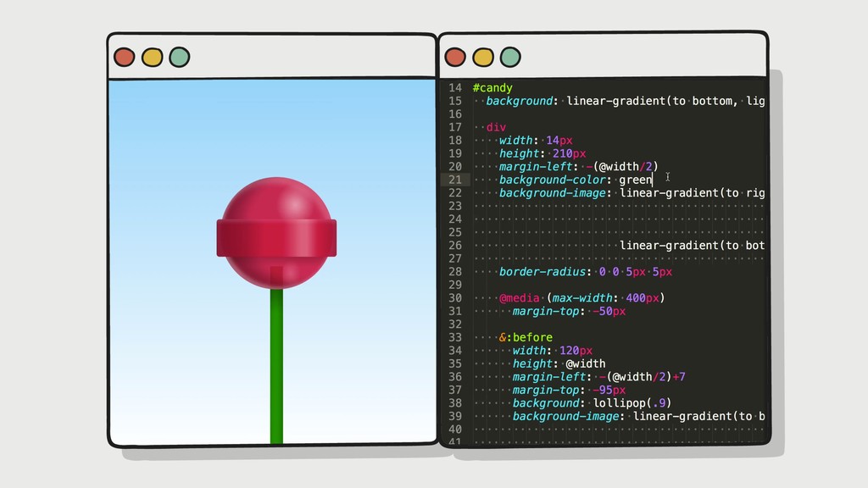
Task: Click 'height: @width' on line 35
Action: [559, 363]
